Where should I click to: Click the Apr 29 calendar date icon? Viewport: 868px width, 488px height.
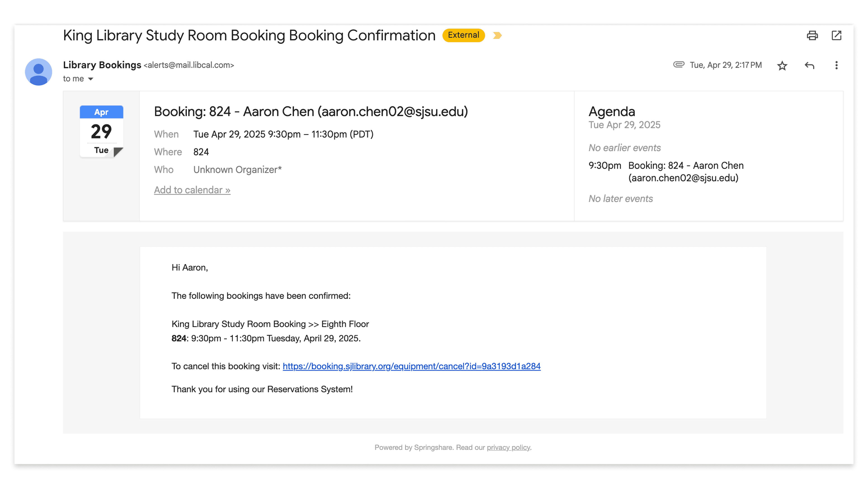coord(101,131)
